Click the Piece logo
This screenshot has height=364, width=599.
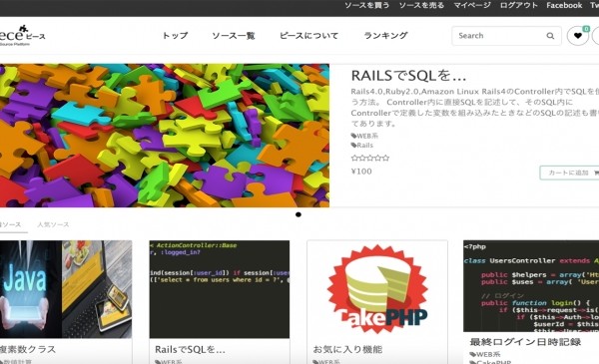click(x=23, y=36)
